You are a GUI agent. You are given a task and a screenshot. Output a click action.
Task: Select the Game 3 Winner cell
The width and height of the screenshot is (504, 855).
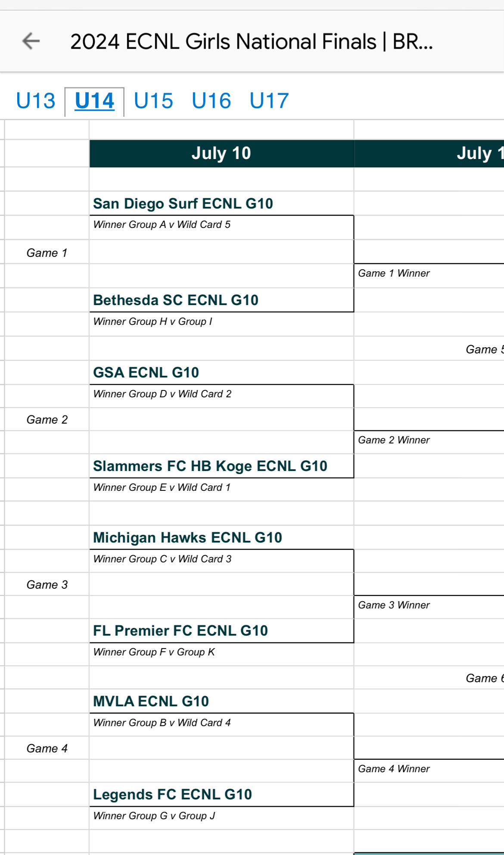[x=394, y=605]
